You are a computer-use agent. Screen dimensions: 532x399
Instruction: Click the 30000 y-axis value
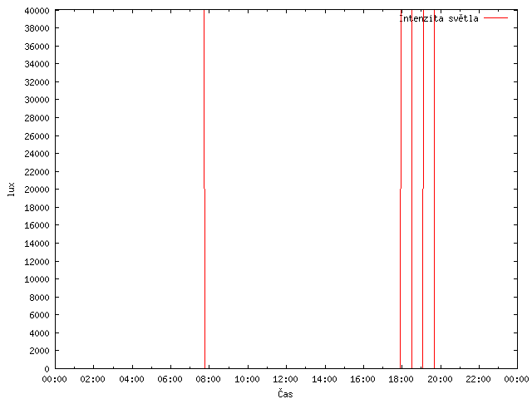tap(37, 100)
